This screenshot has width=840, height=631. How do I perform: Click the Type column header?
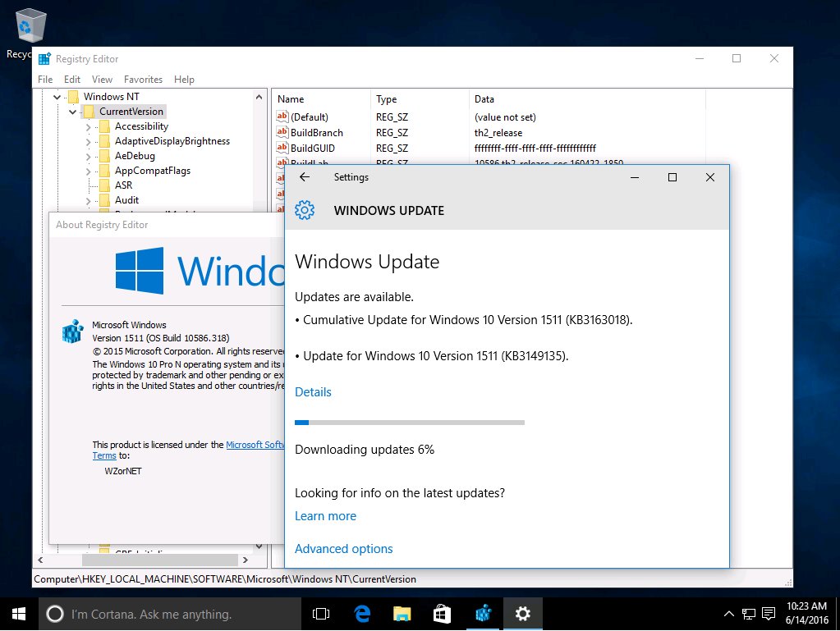pyautogui.click(x=420, y=99)
